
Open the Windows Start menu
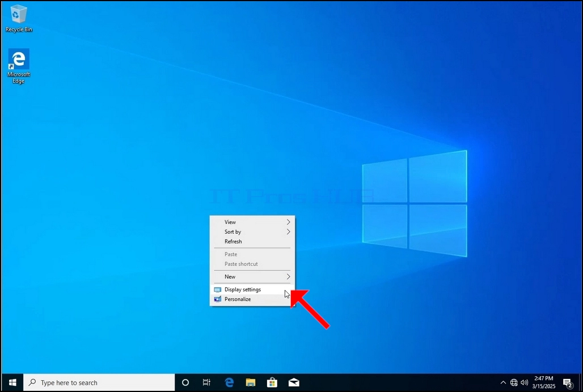click(12, 382)
